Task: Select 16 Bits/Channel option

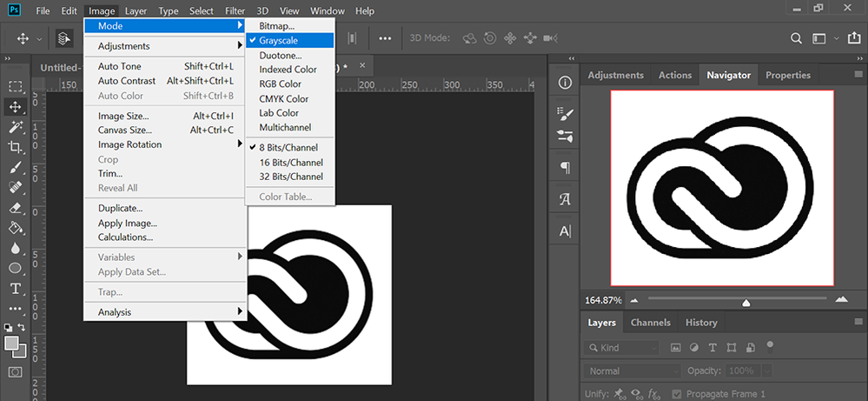Action: pos(290,162)
